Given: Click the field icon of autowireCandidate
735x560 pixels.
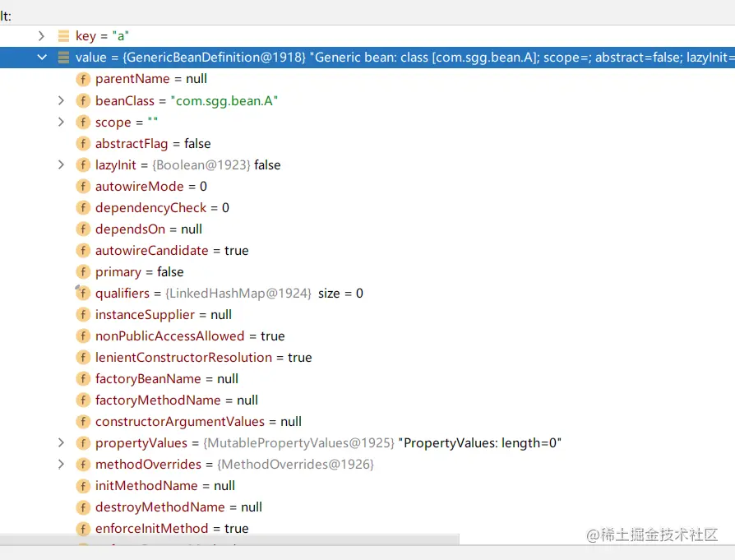Looking at the screenshot, I should tap(83, 251).
